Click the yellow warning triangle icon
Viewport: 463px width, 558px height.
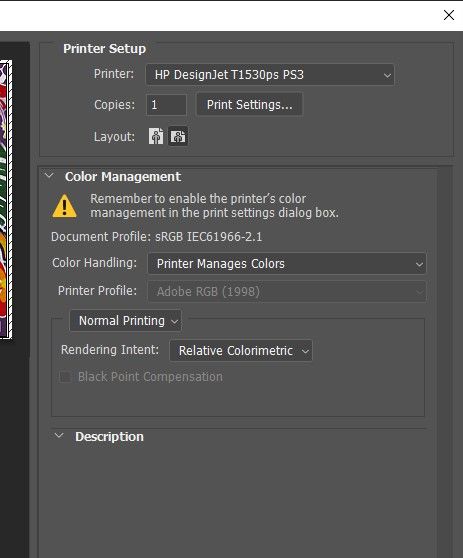click(64, 206)
